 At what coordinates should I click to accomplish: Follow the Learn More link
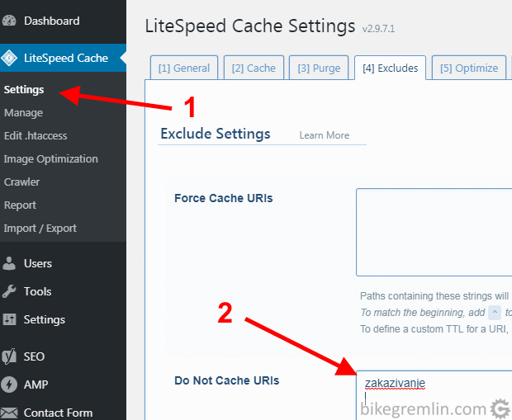pyautogui.click(x=325, y=135)
